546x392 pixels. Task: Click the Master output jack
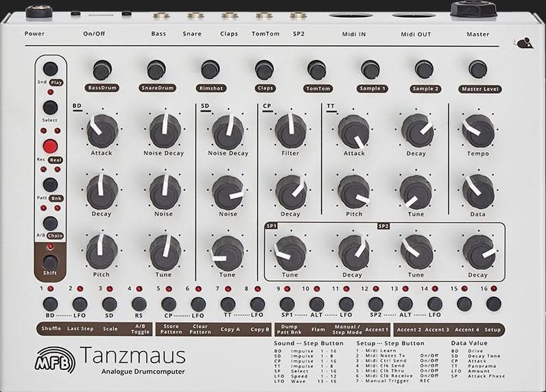coord(473,10)
